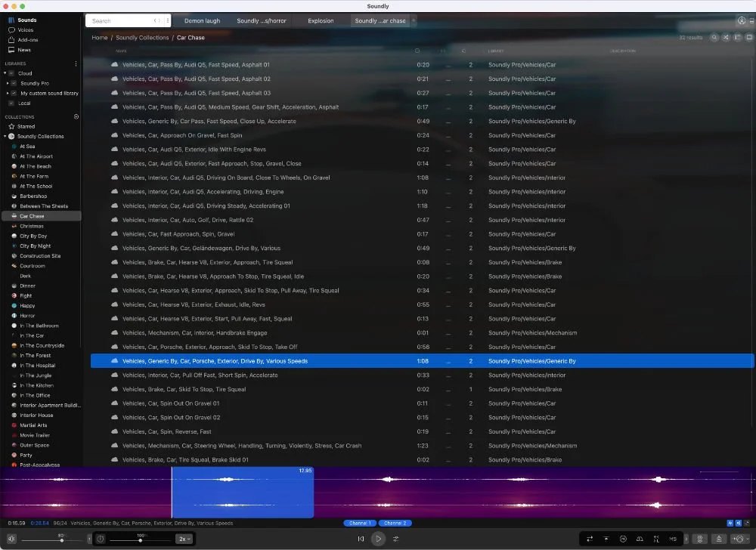Image resolution: width=756 pixels, height=550 pixels.
Task: Expand the Soundly Pro library tree
Action: (8, 83)
